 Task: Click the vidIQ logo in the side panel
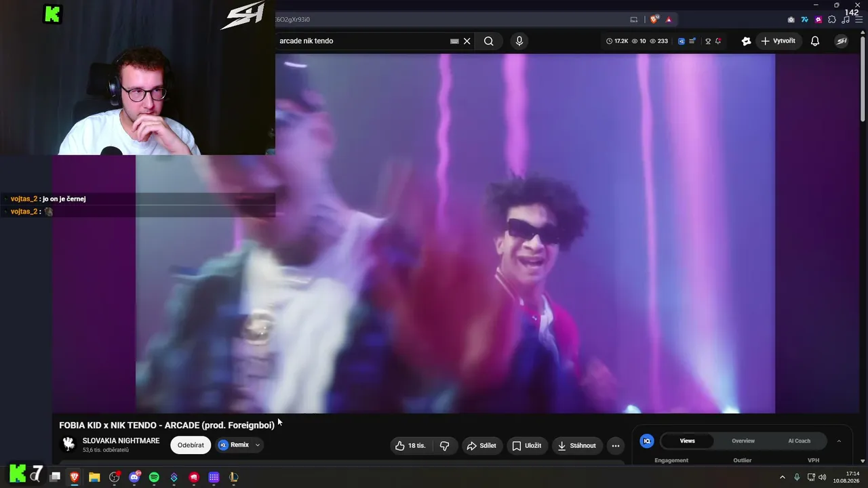[x=647, y=441]
